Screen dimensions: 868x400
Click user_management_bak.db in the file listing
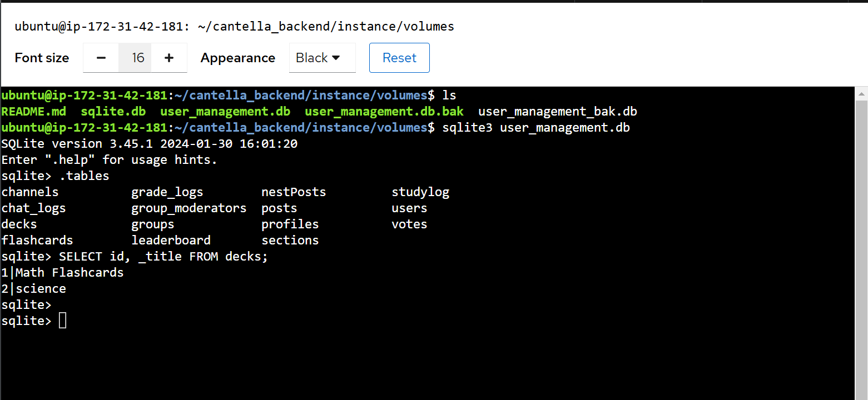(x=558, y=111)
